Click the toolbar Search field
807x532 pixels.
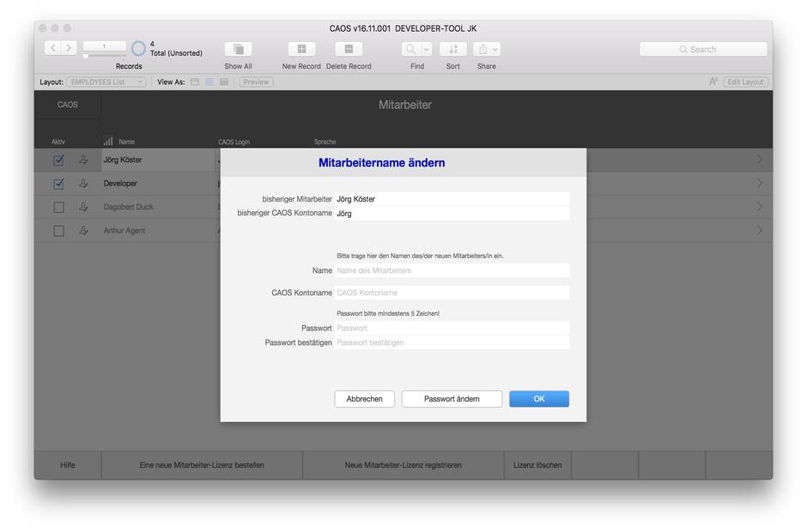tap(703, 50)
